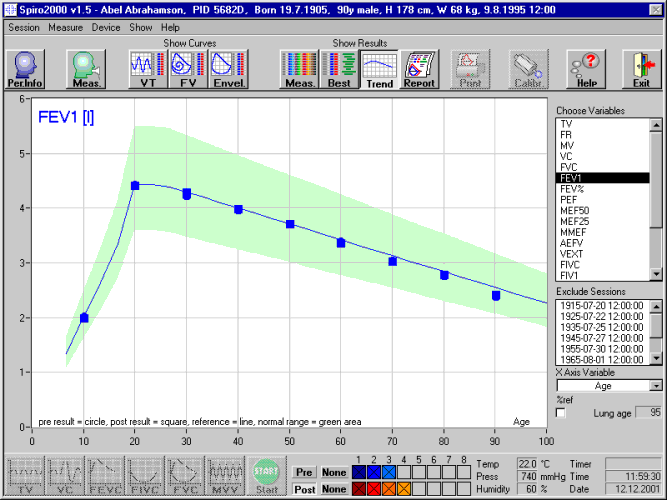The height and width of the screenshot is (500, 667).
Task: Toggle the %ref checkbox
Action: (x=561, y=412)
